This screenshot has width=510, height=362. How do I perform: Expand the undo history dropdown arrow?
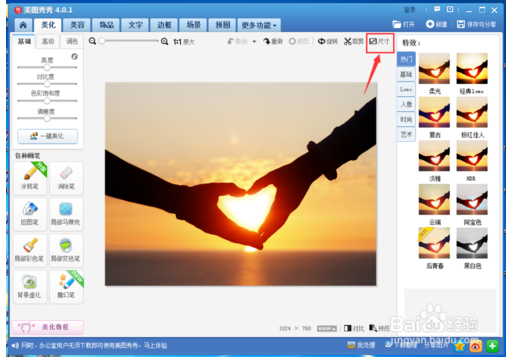pyautogui.click(x=254, y=42)
